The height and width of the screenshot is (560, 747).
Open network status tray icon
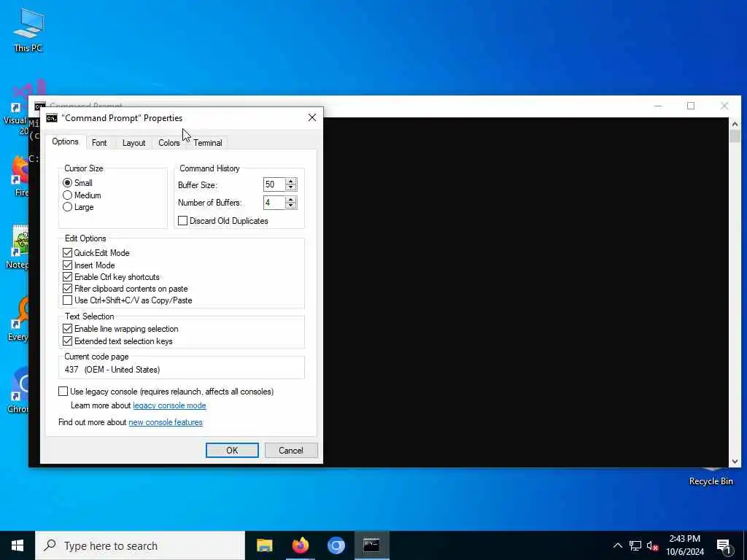click(x=635, y=545)
